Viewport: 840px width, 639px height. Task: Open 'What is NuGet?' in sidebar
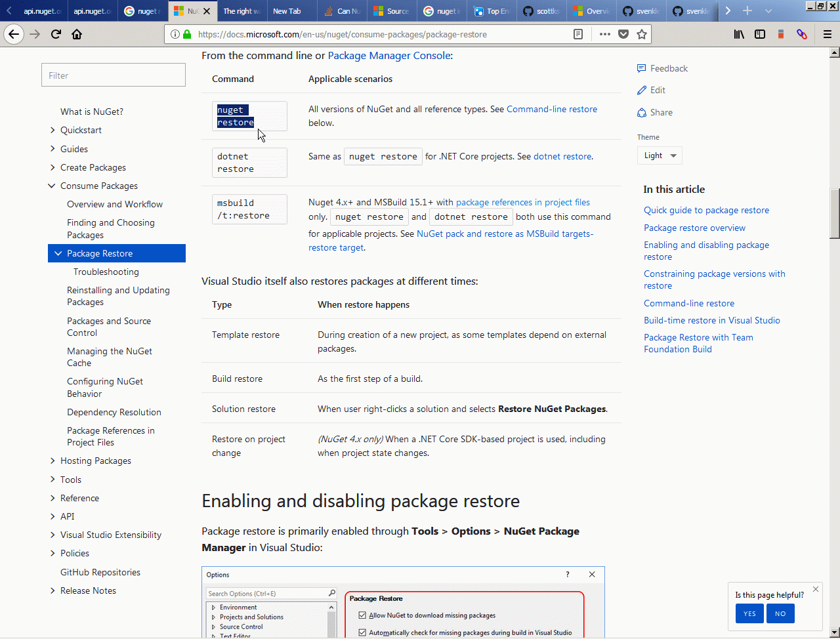click(x=92, y=112)
